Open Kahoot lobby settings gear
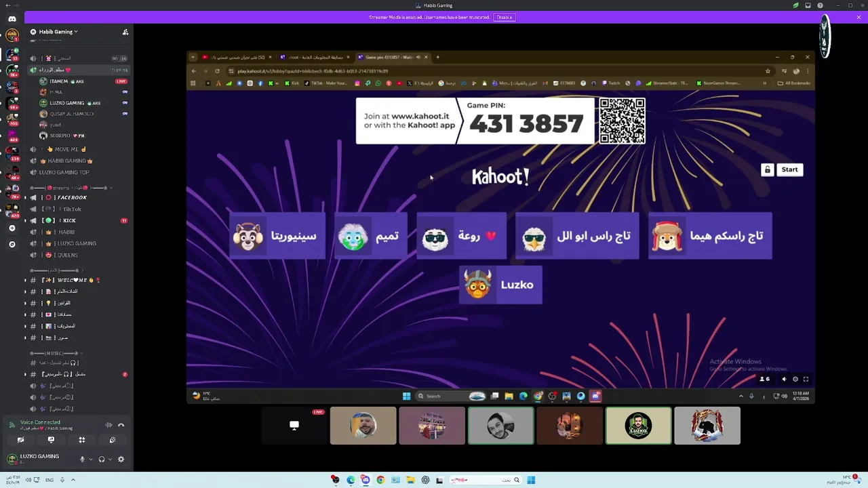This screenshot has height=488, width=868. point(795,380)
